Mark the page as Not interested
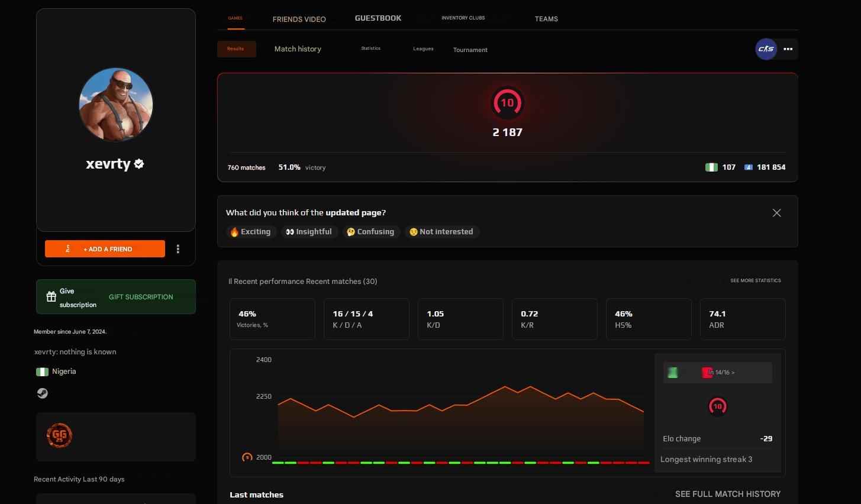861x504 pixels. [x=441, y=231]
